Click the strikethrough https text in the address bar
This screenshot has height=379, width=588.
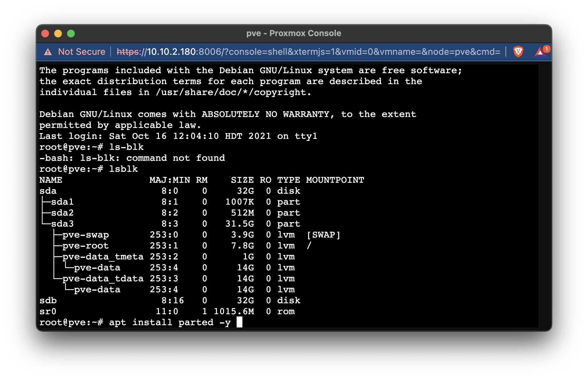(128, 52)
